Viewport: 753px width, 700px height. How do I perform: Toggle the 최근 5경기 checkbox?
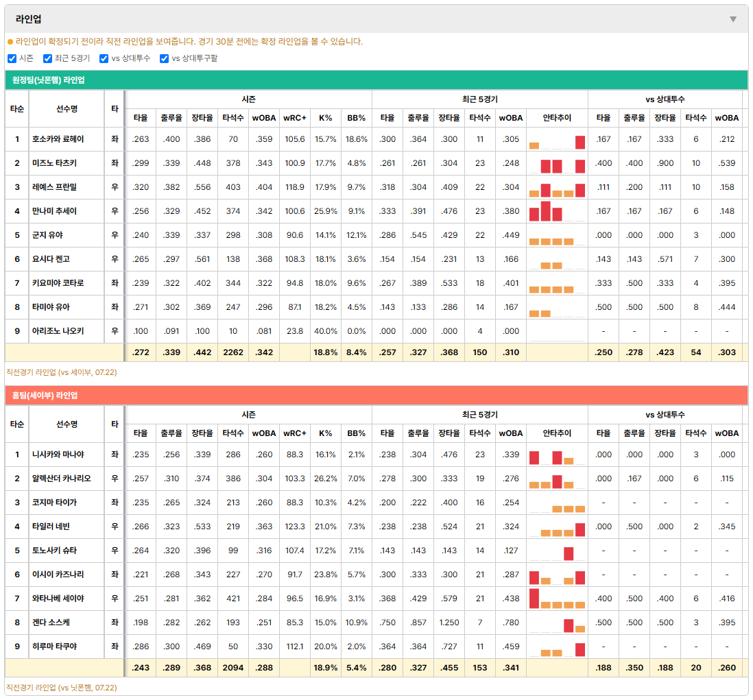pyautogui.click(x=47, y=58)
